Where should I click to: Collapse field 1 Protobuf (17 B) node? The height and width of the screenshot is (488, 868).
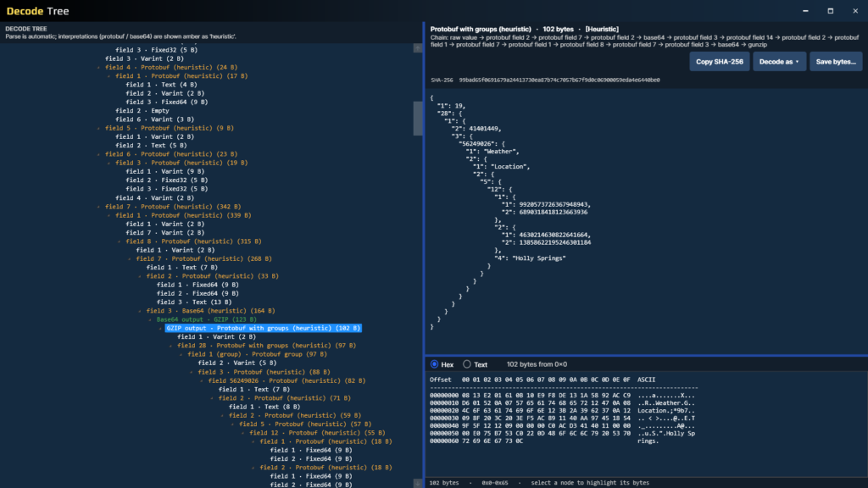pos(109,76)
